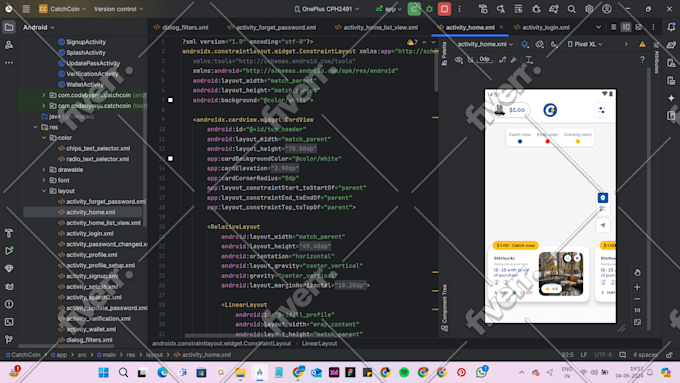Viewport: 680px width, 383px height.
Task: Open the account profile icon
Action: click(x=607, y=9)
